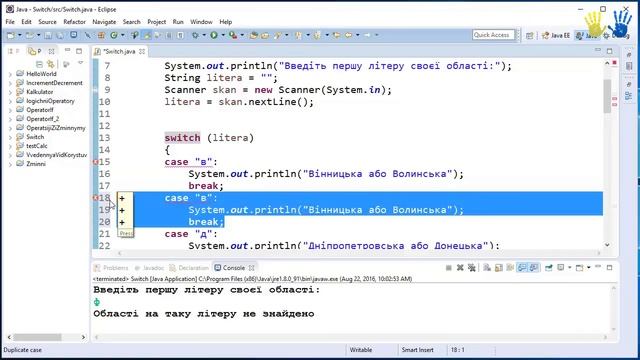Click the New Java Package icon
Screen dimensions: 640x360
coord(101,36)
